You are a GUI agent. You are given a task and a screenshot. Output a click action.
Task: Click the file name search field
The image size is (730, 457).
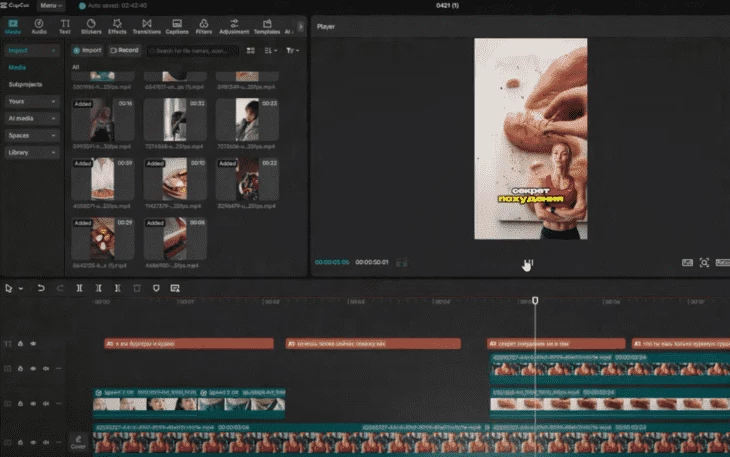193,50
